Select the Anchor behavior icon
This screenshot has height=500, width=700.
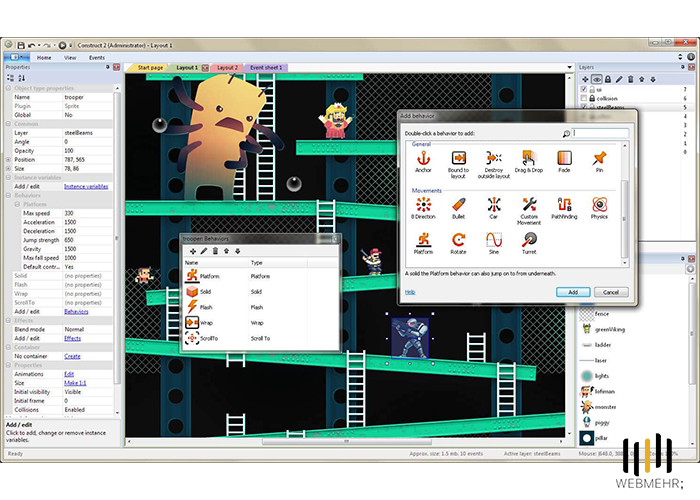click(423, 162)
